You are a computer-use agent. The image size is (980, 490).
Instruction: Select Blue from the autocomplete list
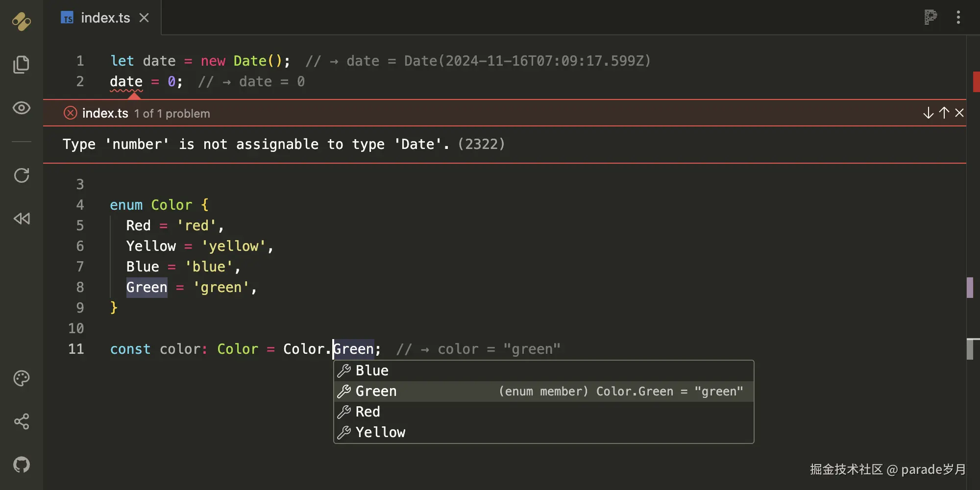371,370
